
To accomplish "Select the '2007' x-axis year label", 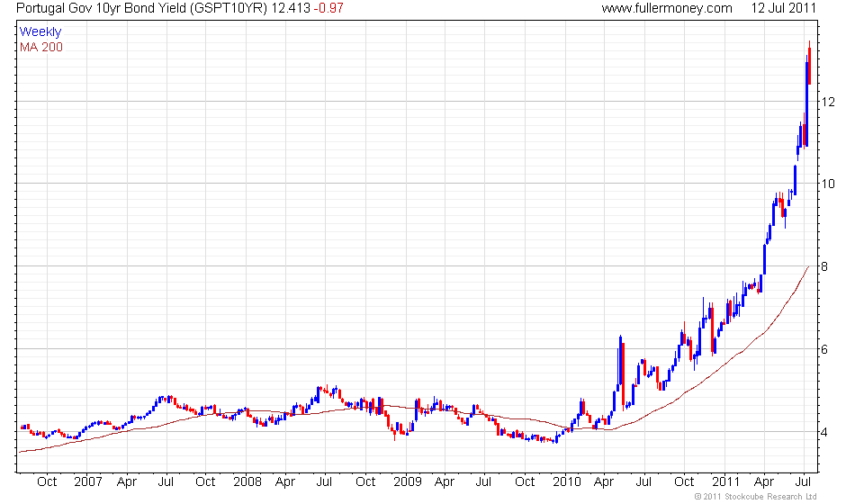I will pos(88,481).
